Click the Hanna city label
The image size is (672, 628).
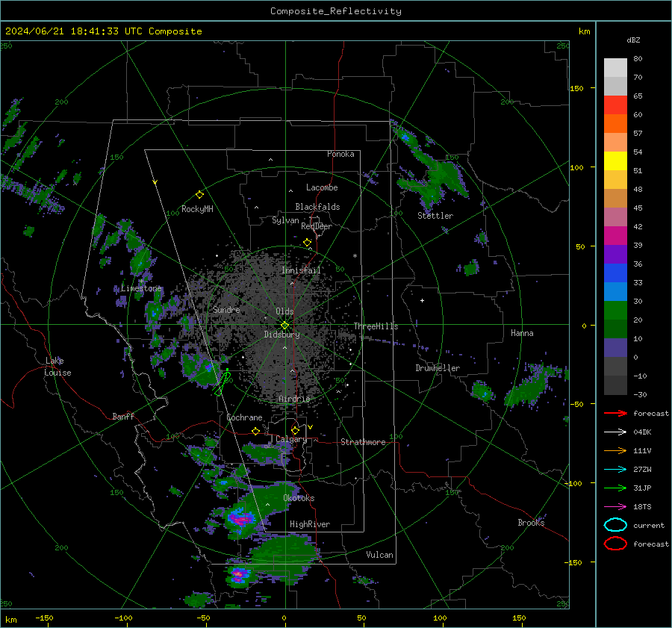tap(522, 333)
